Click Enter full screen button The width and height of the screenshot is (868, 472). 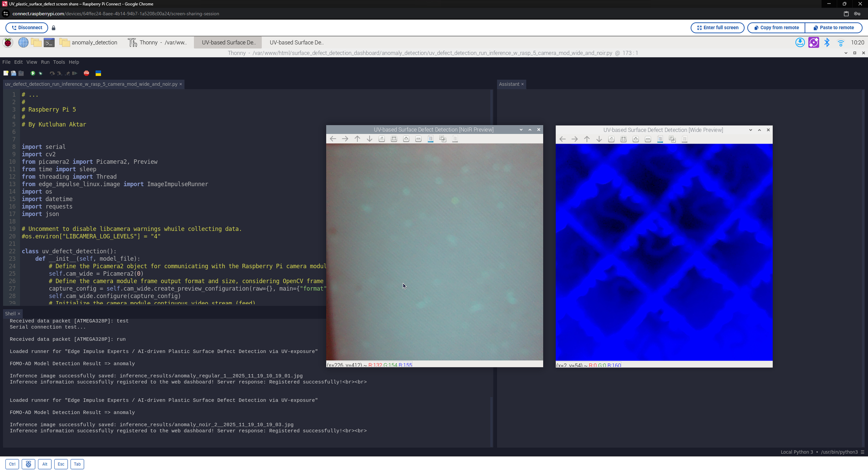pos(718,28)
